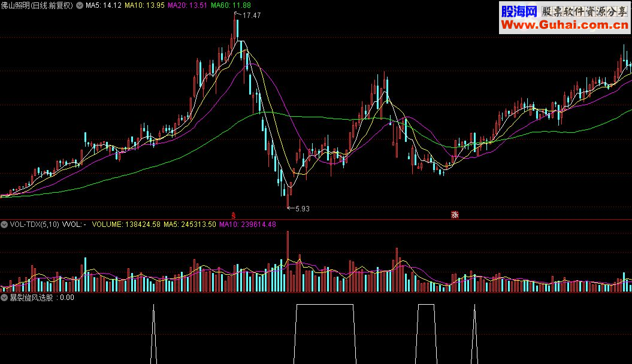This screenshot has height=364, width=632.
Task: Click the MA5: 14.12 label
Action: pos(104,5)
